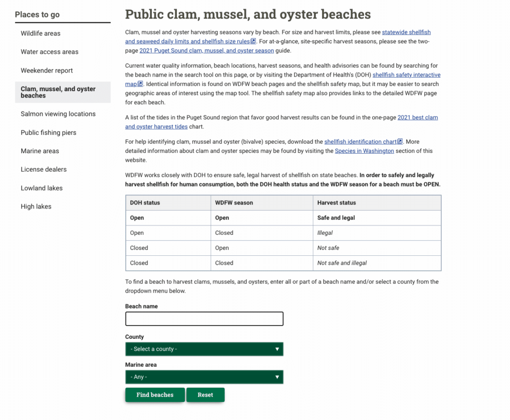Expand the County select dropdown
This screenshot has height=420, width=510.
click(x=204, y=349)
